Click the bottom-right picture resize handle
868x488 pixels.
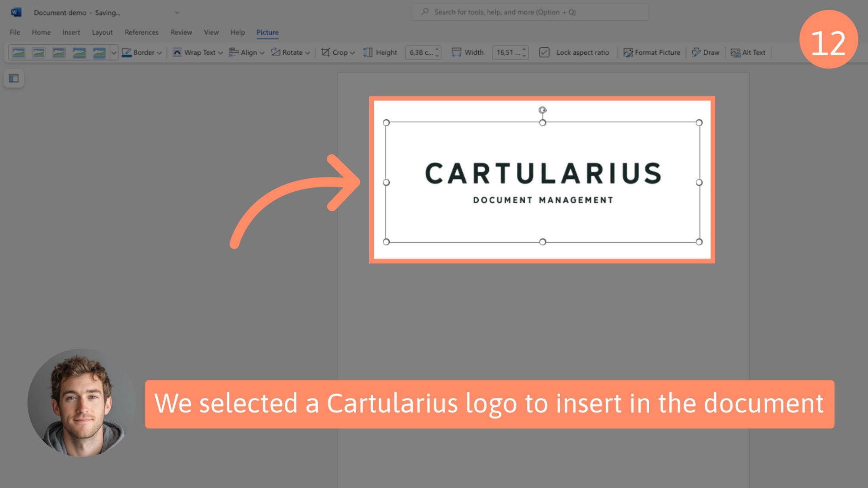click(x=699, y=242)
